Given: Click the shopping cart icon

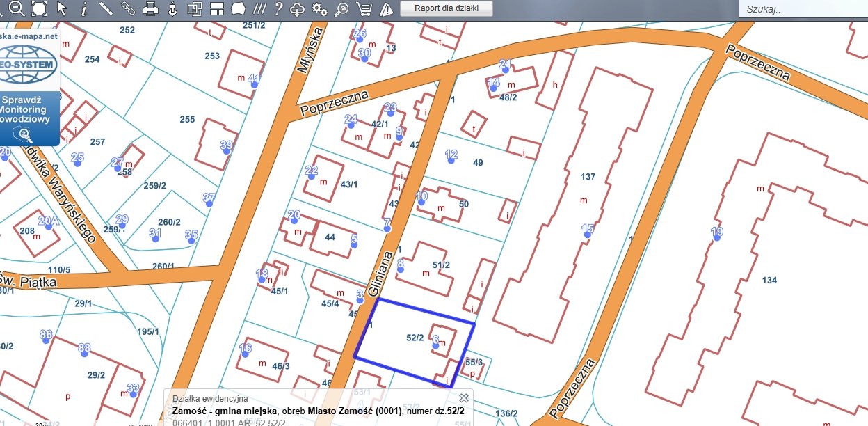Looking at the screenshot, I should [x=363, y=9].
